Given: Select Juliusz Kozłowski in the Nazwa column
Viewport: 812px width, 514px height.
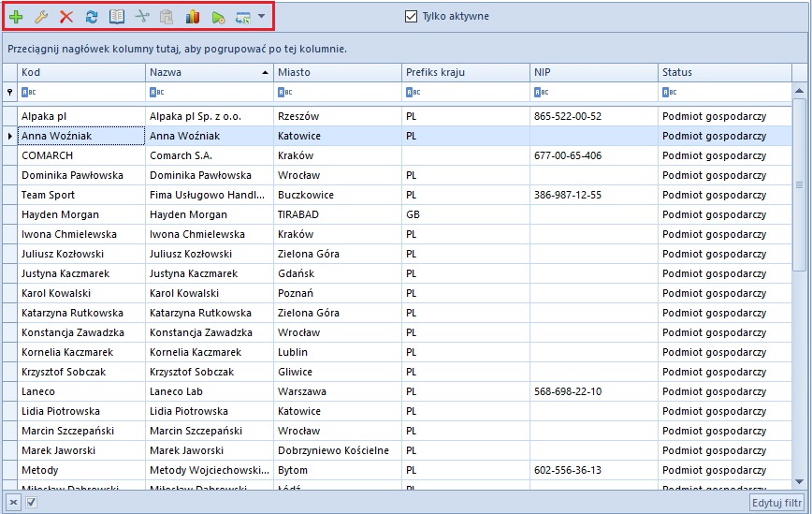Looking at the screenshot, I should coord(210,254).
